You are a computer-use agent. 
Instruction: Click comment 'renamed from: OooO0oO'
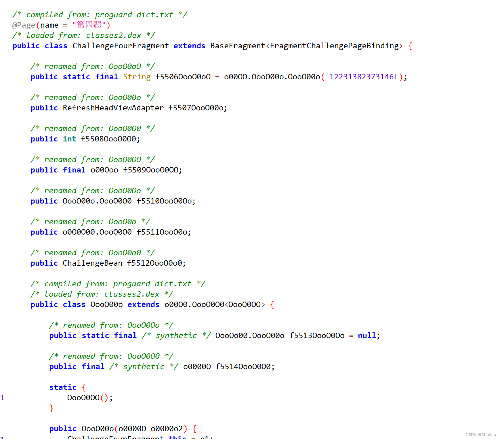pyautogui.click(x=93, y=67)
